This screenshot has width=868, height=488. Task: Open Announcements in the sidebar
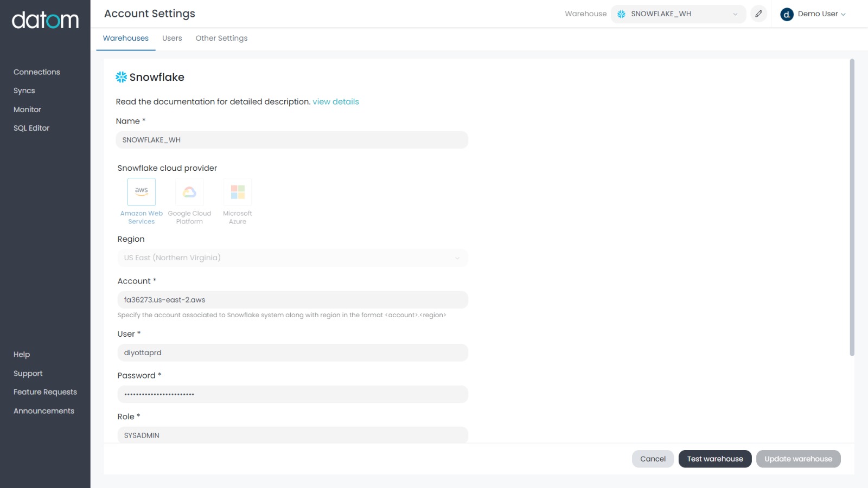pyautogui.click(x=44, y=411)
